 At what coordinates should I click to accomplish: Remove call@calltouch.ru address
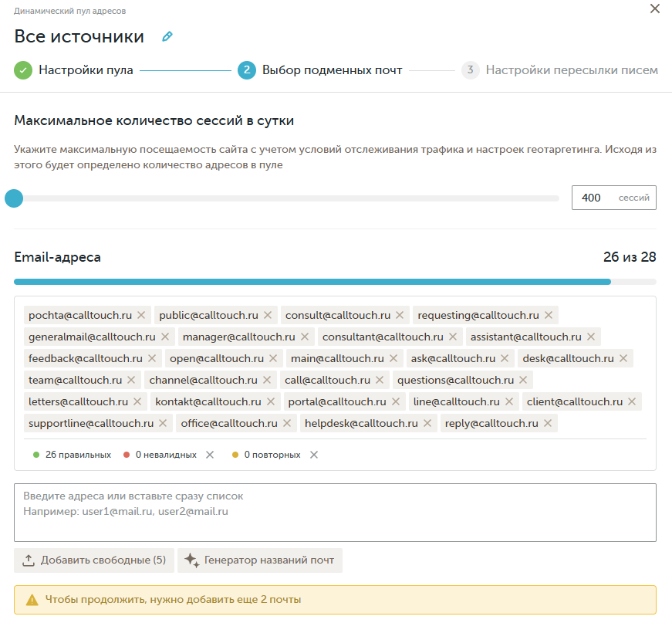coord(380,380)
